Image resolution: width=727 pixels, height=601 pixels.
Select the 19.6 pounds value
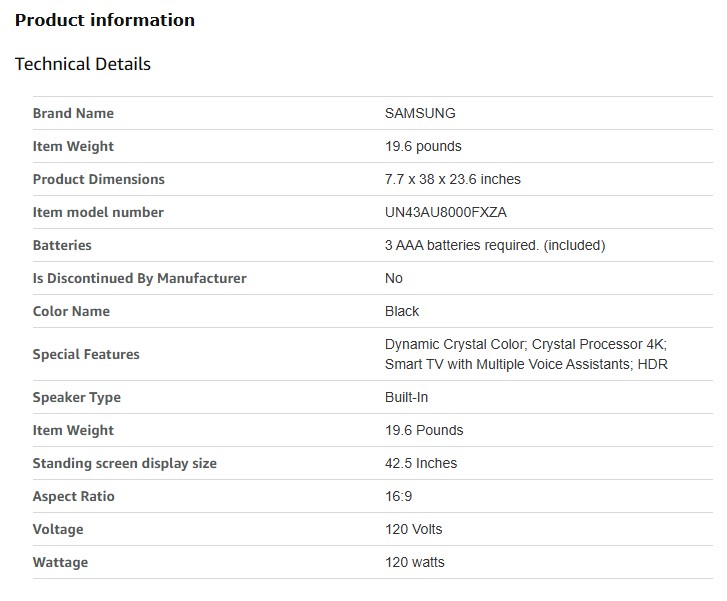[x=423, y=146]
